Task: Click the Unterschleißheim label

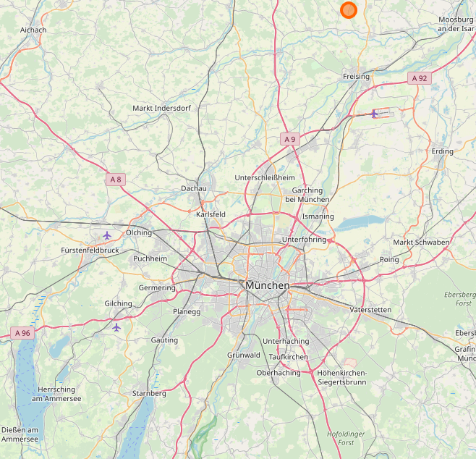Action: [265, 177]
